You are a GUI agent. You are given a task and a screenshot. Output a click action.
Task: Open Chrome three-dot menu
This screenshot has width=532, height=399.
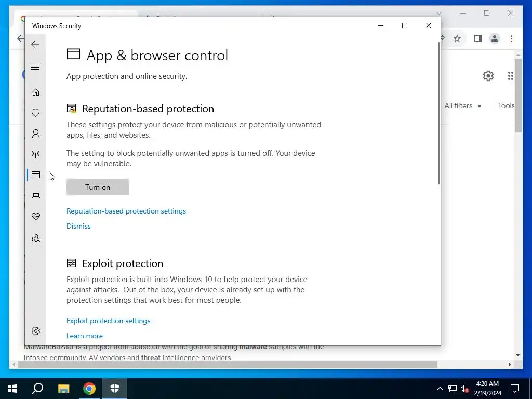click(x=511, y=38)
